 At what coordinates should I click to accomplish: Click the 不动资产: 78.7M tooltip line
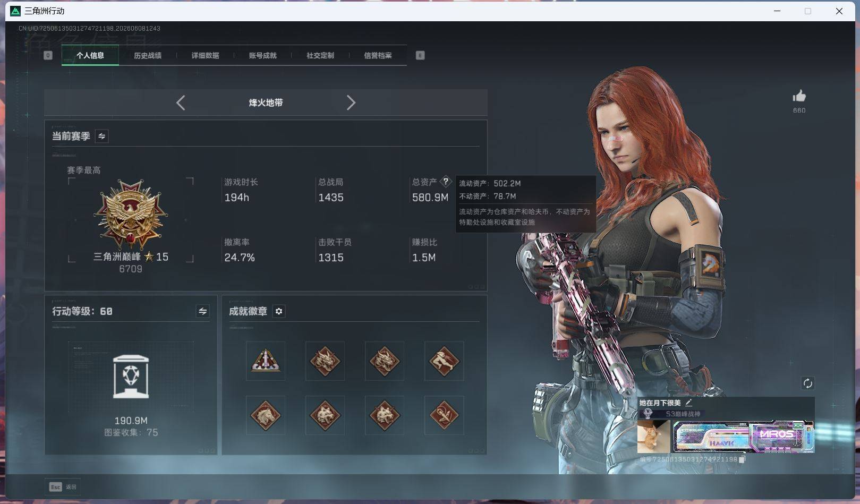point(488,196)
